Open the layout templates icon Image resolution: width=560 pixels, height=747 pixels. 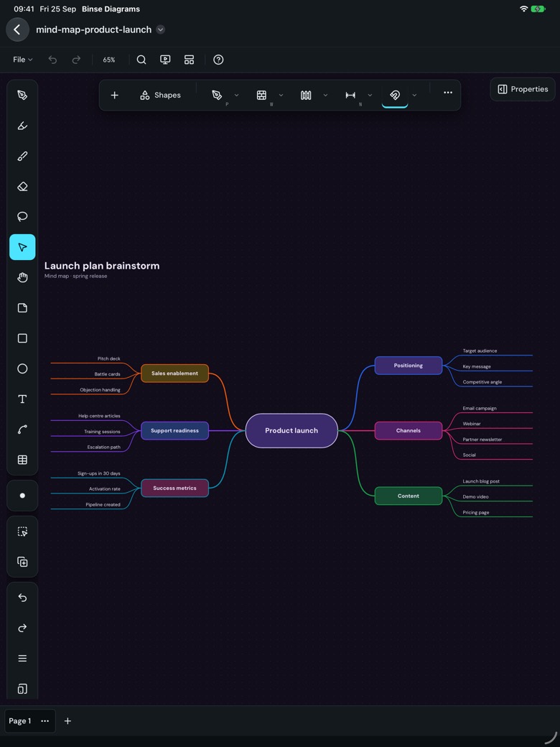click(189, 60)
